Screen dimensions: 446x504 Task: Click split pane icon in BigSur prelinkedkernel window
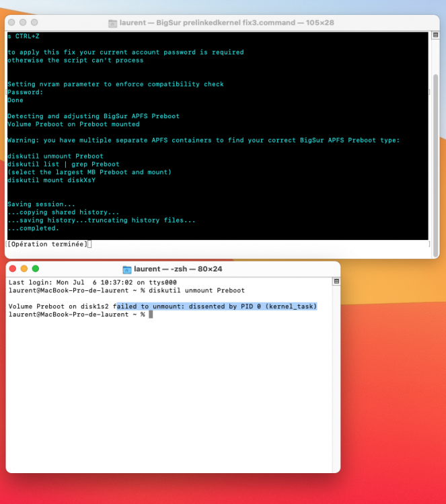[435, 35]
